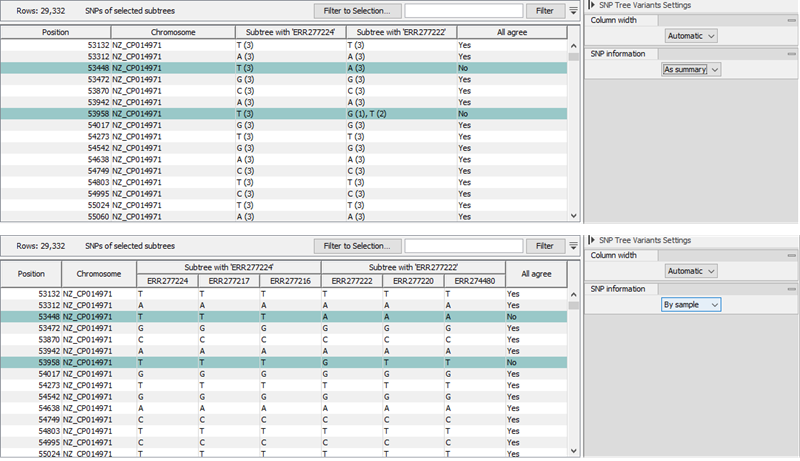Collapse top Column width section

click(x=791, y=20)
